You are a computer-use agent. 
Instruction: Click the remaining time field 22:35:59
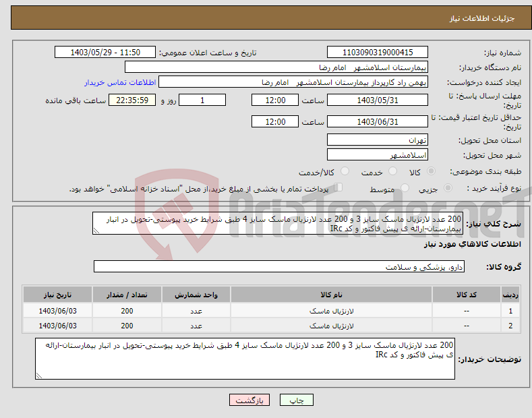pyautogui.click(x=132, y=100)
